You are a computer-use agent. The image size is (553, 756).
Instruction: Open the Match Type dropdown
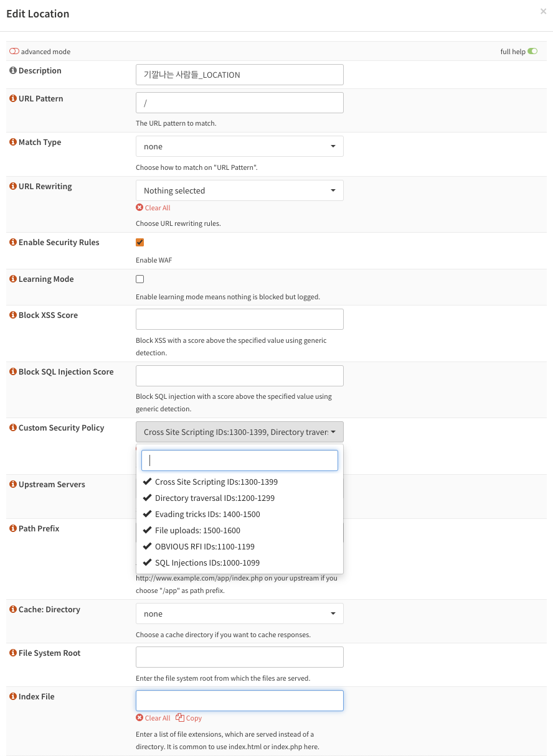(x=240, y=147)
